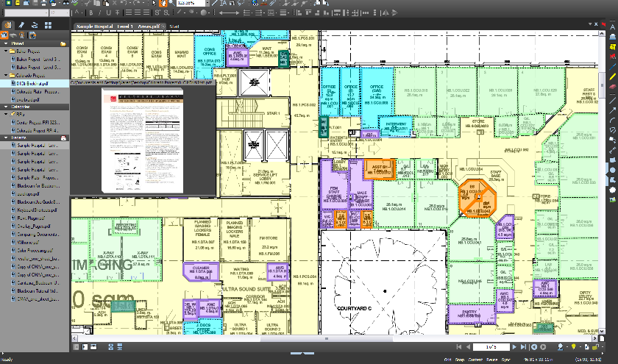Viewport: 618px width, 364px height.
Task: Go to the last page
Action: 523,346
